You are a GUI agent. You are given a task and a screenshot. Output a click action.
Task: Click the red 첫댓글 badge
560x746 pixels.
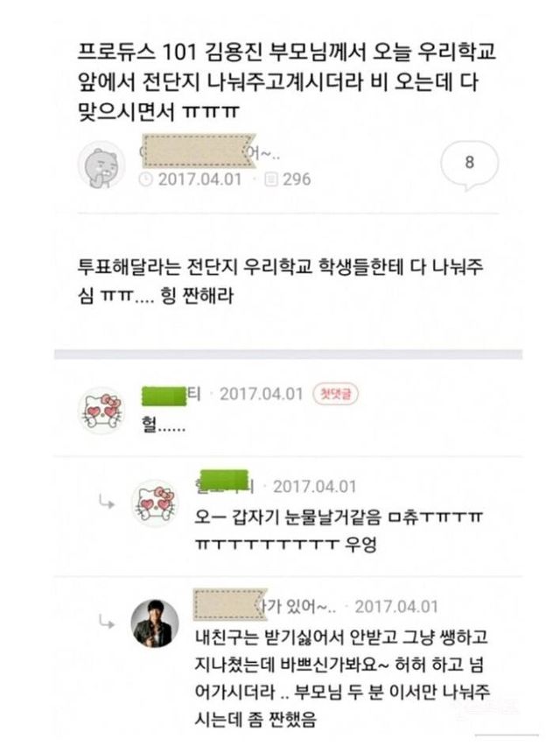(336, 394)
